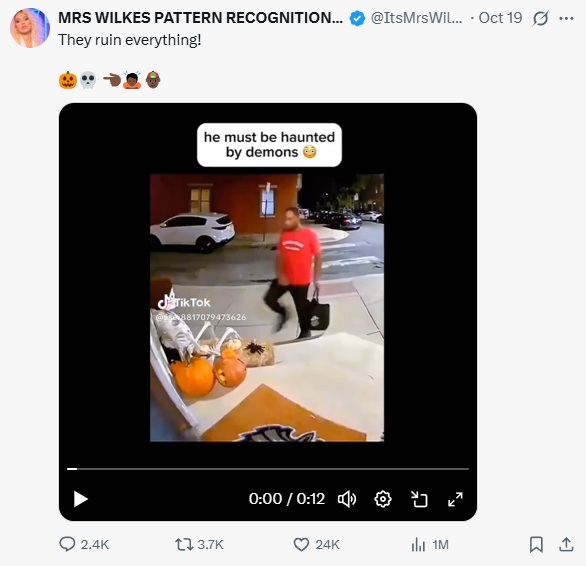Toggle picture-in-picture mode icon
Viewport: 586px width, 566px height.
[x=419, y=499]
